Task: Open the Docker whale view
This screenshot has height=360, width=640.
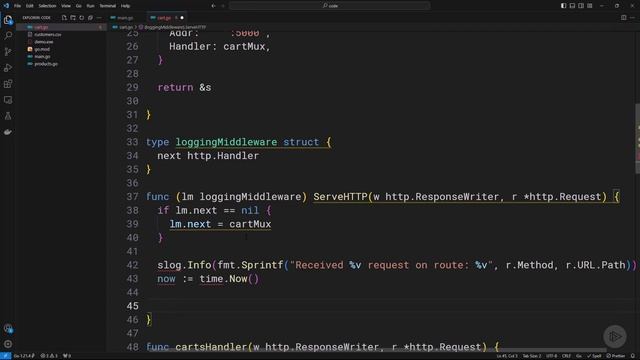Action: 8,132
